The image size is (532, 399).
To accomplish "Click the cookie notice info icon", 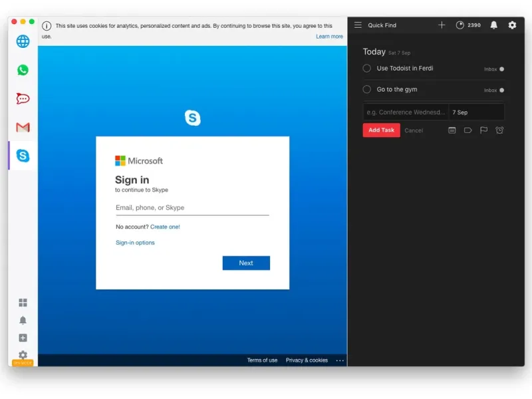I will click(x=47, y=26).
